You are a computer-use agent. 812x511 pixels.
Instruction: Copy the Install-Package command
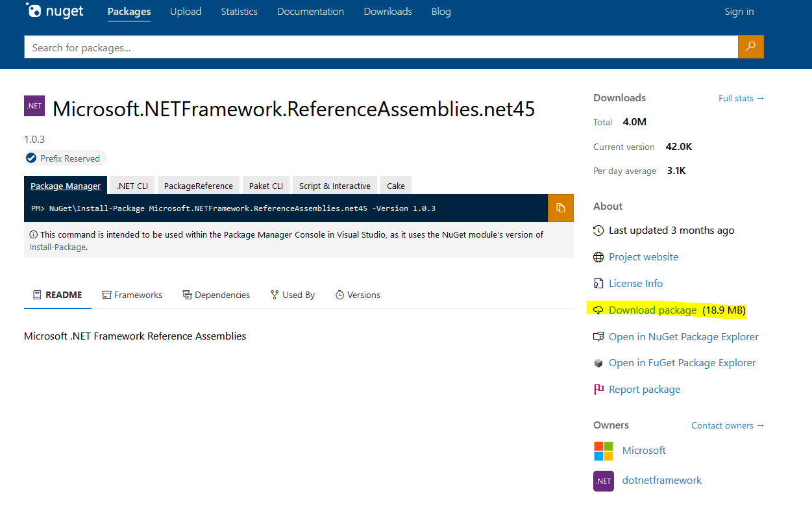coord(560,208)
